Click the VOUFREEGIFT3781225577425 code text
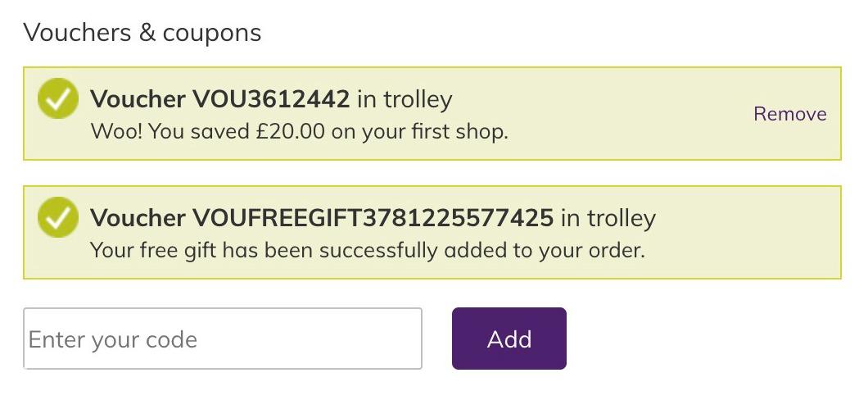Image resolution: width=868 pixels, height=400 pixels. [373, 218]
